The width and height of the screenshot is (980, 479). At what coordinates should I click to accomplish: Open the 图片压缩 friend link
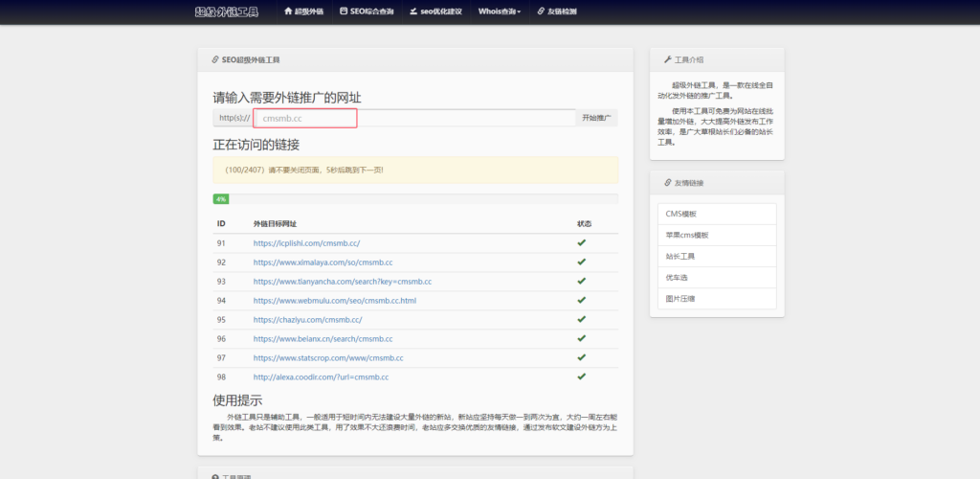[x=717, y=299]
